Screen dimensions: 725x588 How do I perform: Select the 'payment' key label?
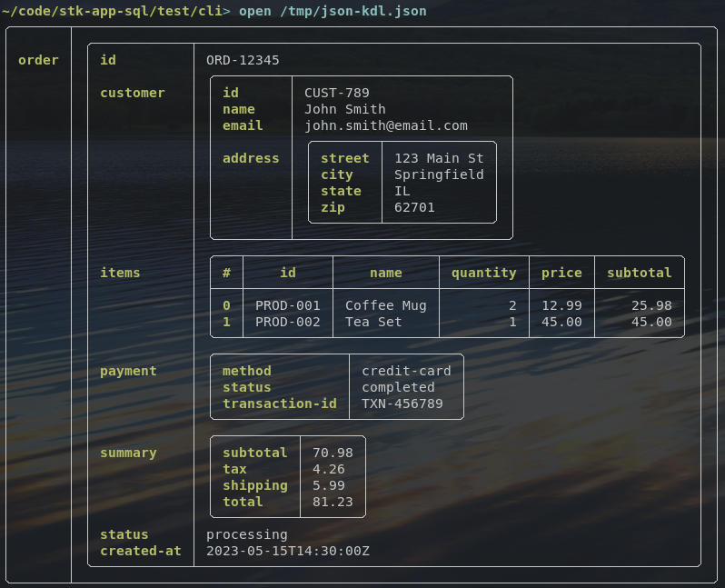click(128, 371)
